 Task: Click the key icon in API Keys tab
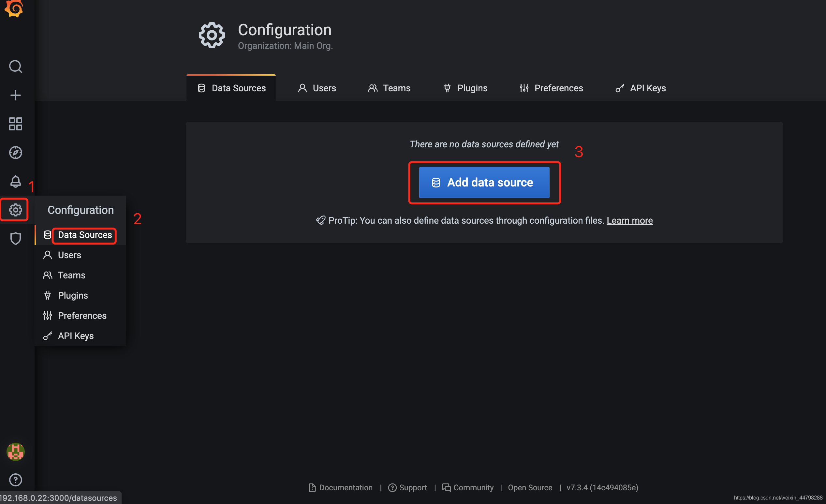pyautogui.click(x=620, y=88)
